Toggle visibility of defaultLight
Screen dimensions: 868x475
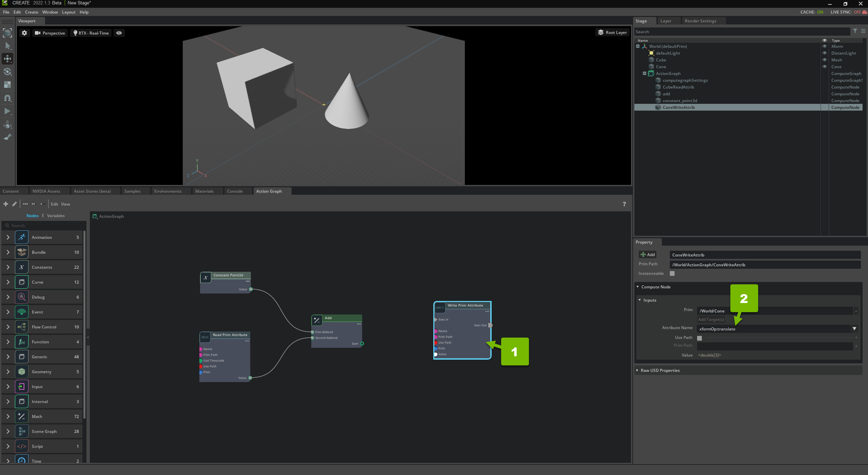tap(825, 53)
